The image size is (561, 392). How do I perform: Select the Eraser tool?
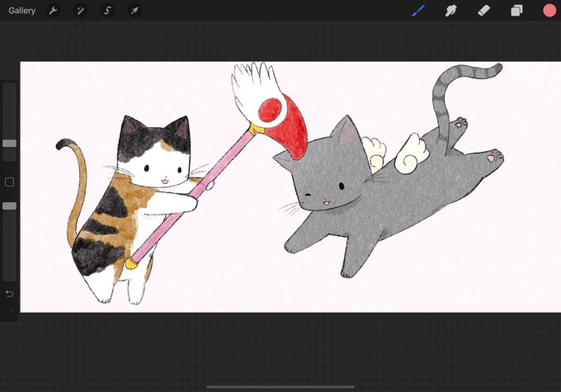483,11
